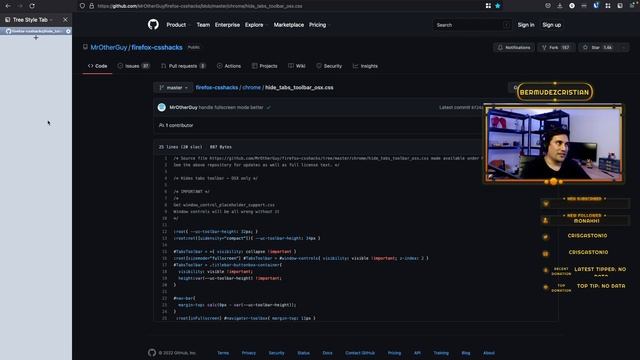The height and width of the screenshot is (360, 640).
Task: Click the Terms footer link
Action: tap(223, 353)
